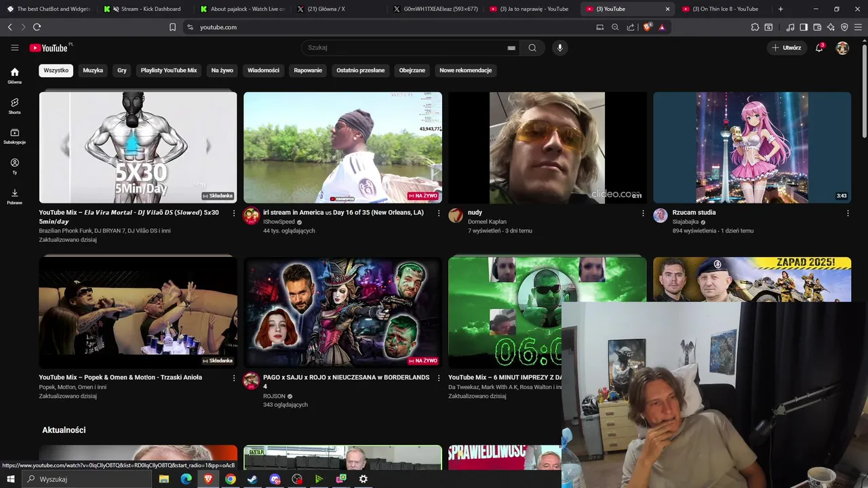
Task: Select the Gry filter chip
Action: click(122, 70)
